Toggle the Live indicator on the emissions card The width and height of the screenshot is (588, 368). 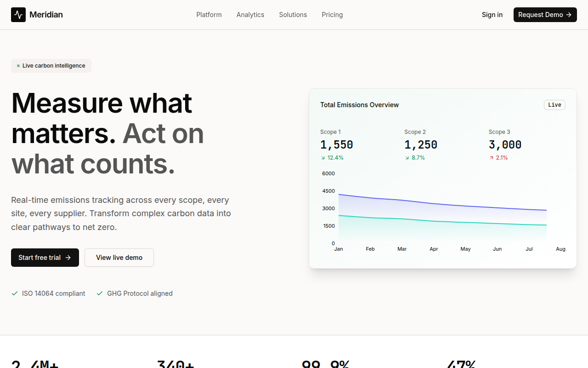554,105
